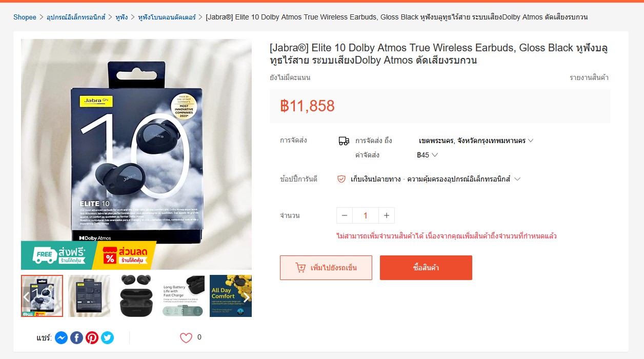
Task: Increase quantity with plus button
Action: click(387, 215)
